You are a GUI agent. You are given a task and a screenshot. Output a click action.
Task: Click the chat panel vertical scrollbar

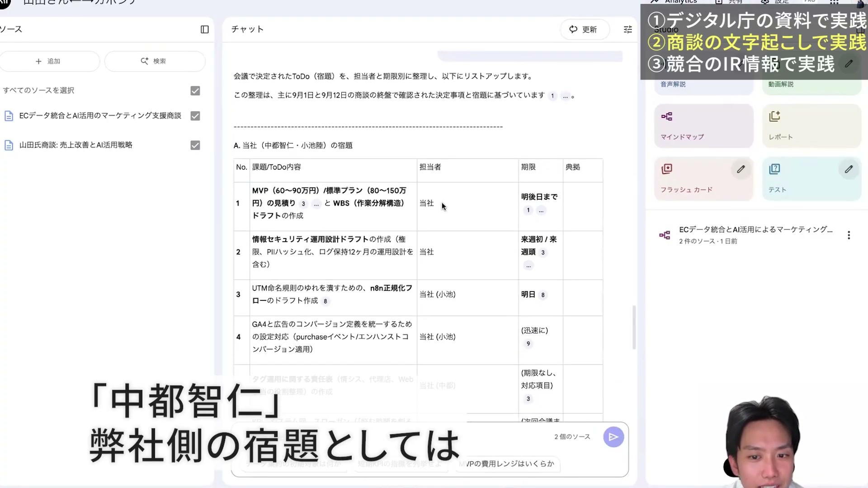(634, 328)
